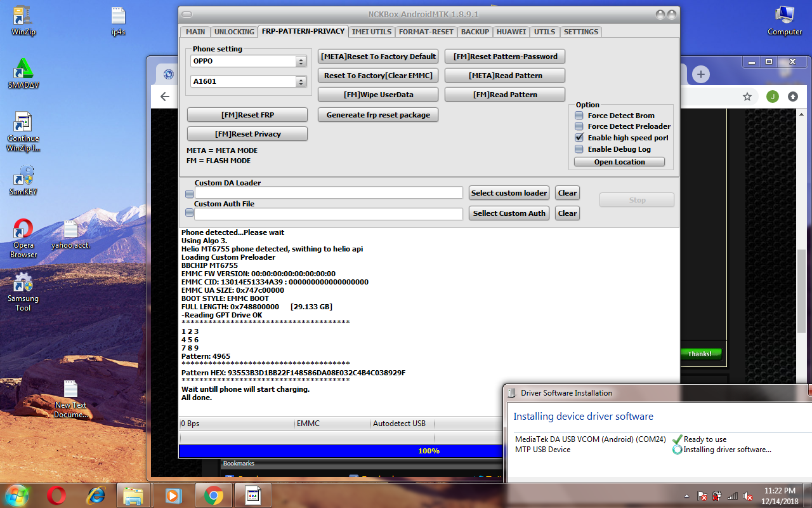This screenshot has height=508, width=812.
Task: Tick the Custom DA Loader checkbox
Action: 189,193
